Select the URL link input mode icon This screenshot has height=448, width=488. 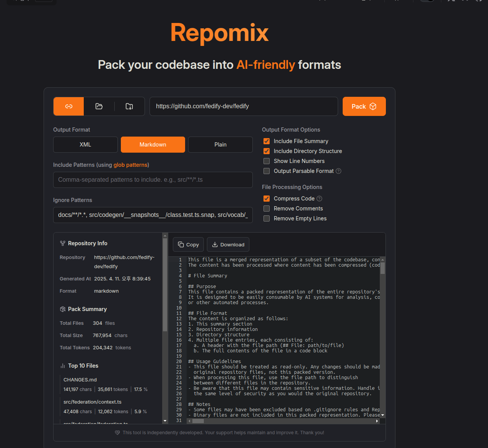click(69, 106)
